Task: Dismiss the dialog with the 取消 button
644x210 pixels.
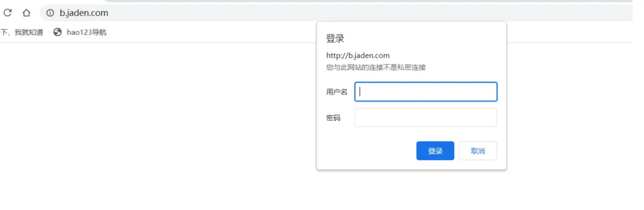Action: pos(478,151)
